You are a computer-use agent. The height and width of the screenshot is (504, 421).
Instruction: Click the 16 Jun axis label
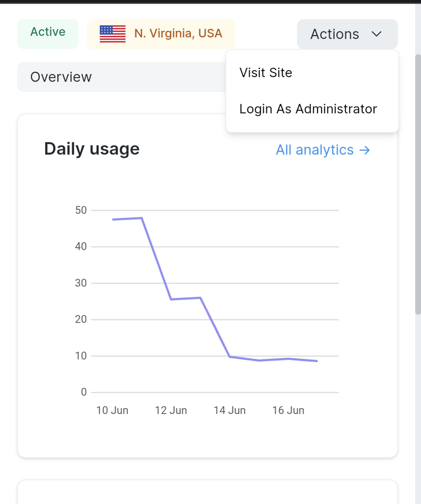[x=288, y=410]
